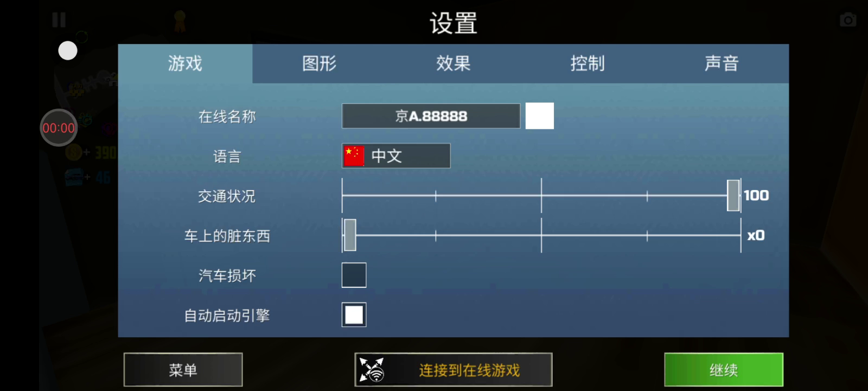The height and width of the screenshot is (391, 868).
Task: Click the 菜单 button
Action: [183, 370]
